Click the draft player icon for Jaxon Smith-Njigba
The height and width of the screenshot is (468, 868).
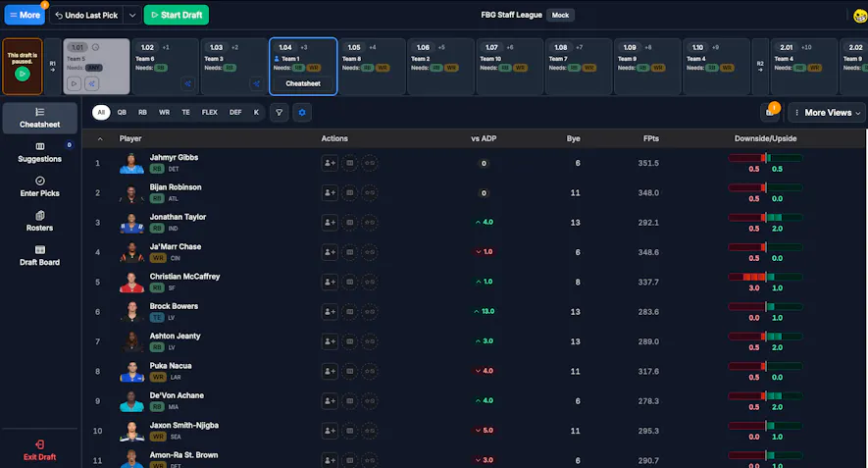tap(330, 431)
